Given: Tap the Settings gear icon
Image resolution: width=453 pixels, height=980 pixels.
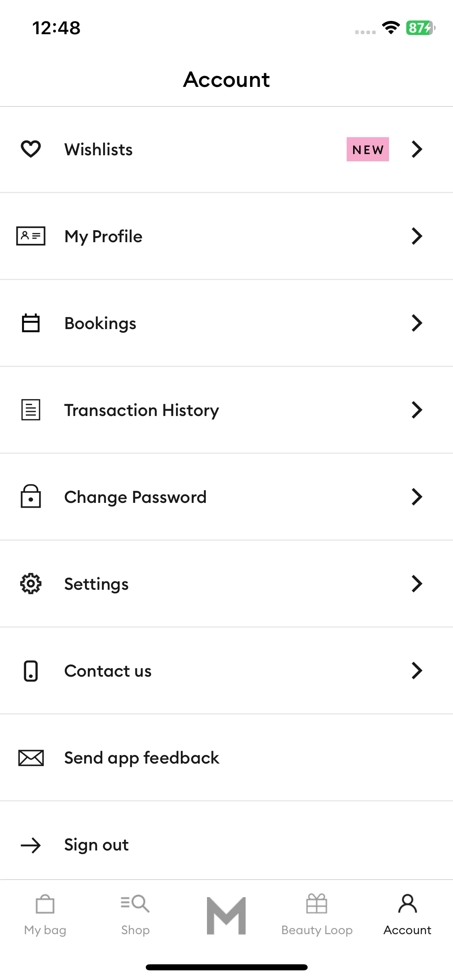Looking at the screenshot, I should tap(31, 583).
